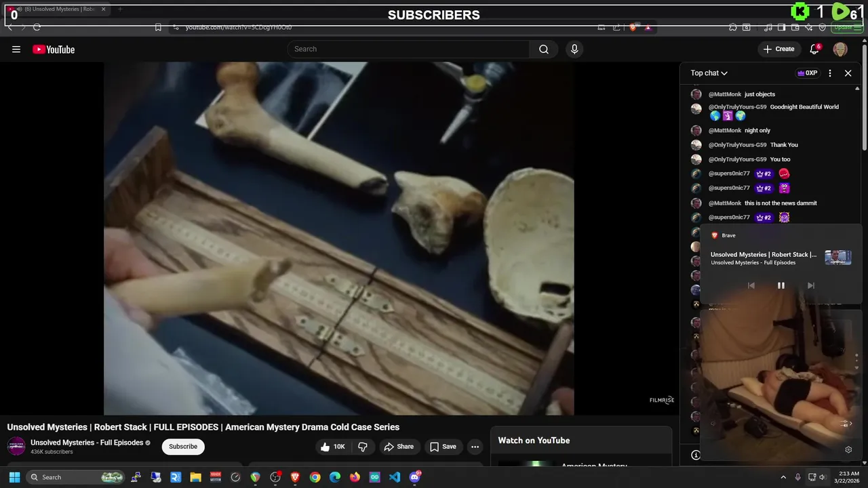Open Brave Shields lion icon
The height and width of the screenshot is (488, 868).
[633, 27]
